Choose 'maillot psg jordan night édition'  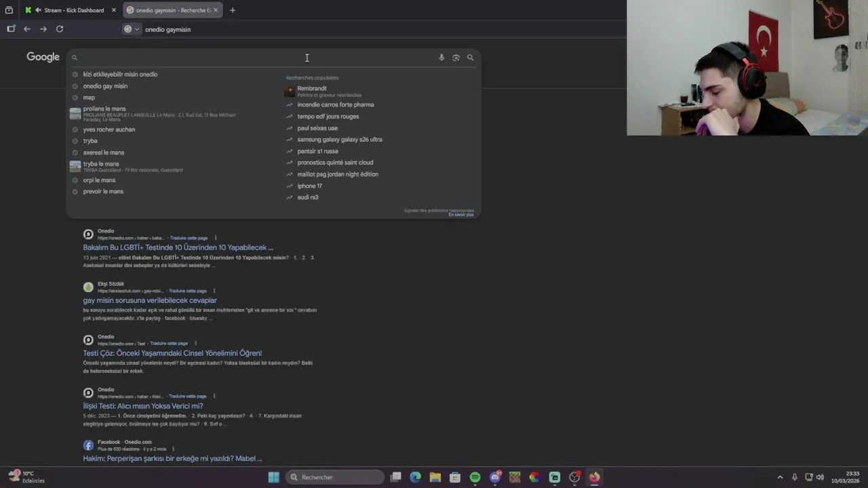point(338,174)
